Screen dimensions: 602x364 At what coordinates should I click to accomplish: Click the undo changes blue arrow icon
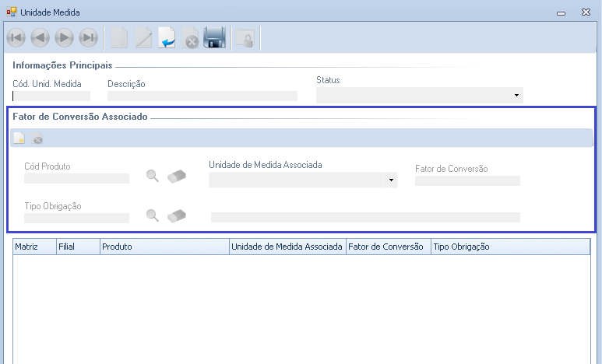tap(167, 37)
